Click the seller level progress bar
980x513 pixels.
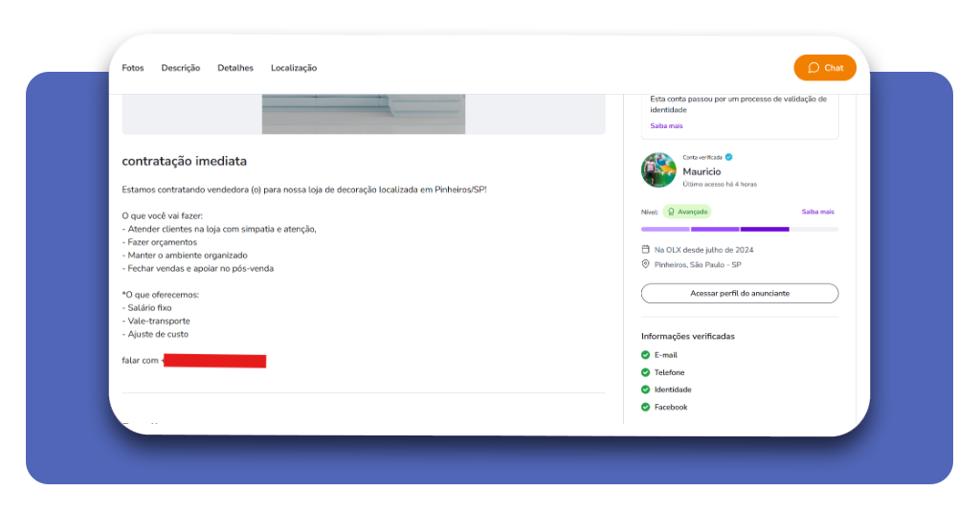click(740, 230)
